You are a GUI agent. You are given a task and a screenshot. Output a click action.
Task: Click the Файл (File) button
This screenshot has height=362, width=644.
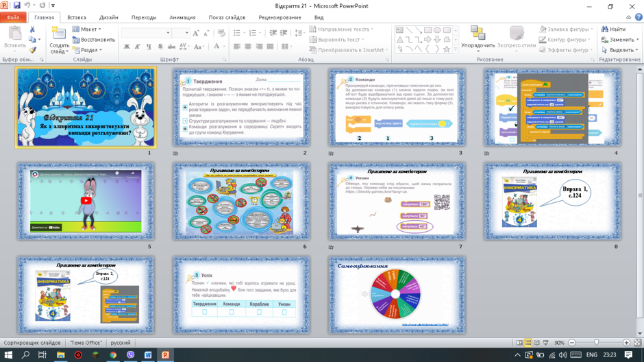(x=13, y=18)
